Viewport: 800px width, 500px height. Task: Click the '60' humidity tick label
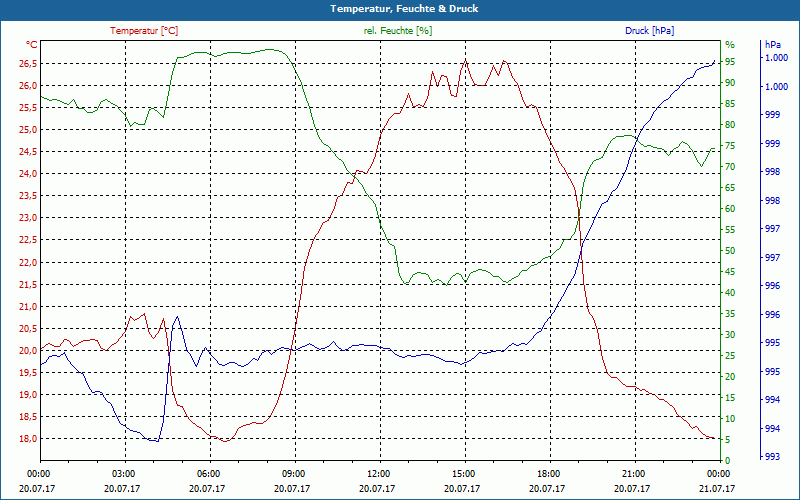[x=730, y=208]
